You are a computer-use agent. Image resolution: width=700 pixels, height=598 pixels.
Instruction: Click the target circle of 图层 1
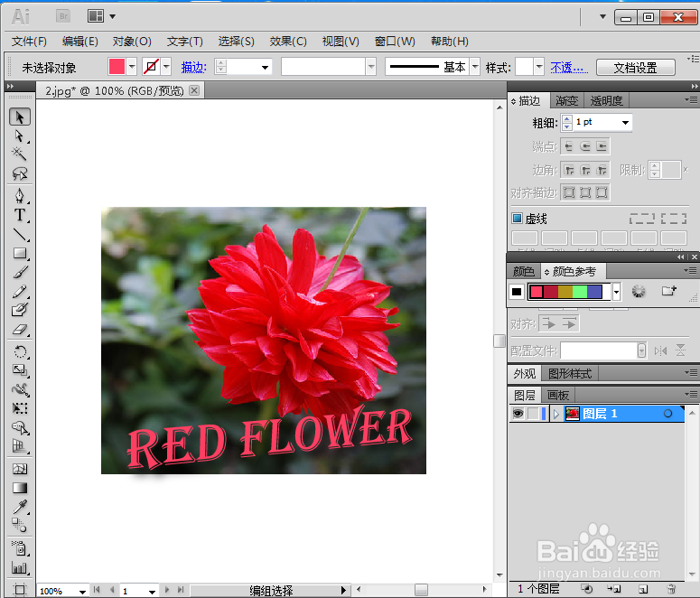point(667,414)
